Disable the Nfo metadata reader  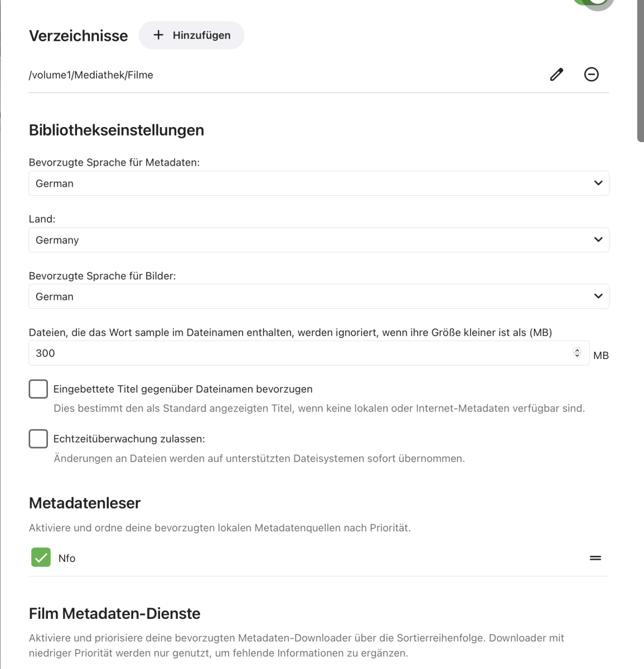pos(40,557)
